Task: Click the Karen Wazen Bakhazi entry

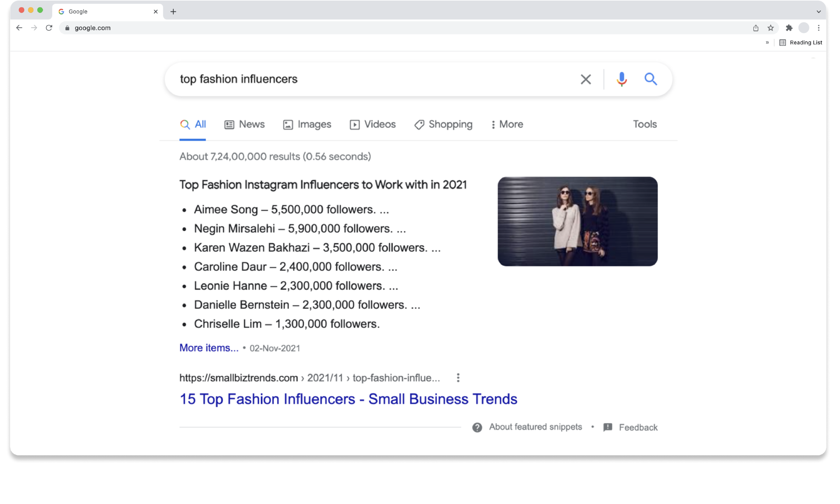Action: click(x=317, y=247)
